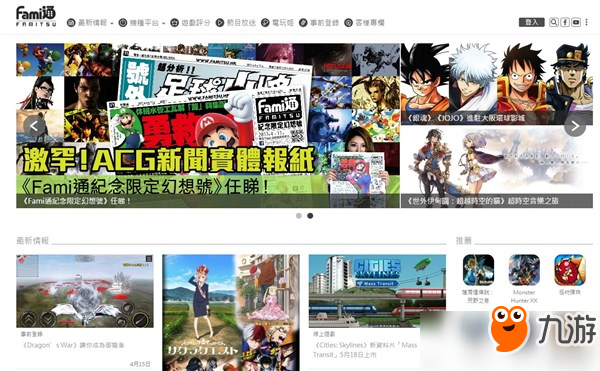
Task: Show the previous carousel slide arrow
Action: pyautogui.click(x=34, y=126)
